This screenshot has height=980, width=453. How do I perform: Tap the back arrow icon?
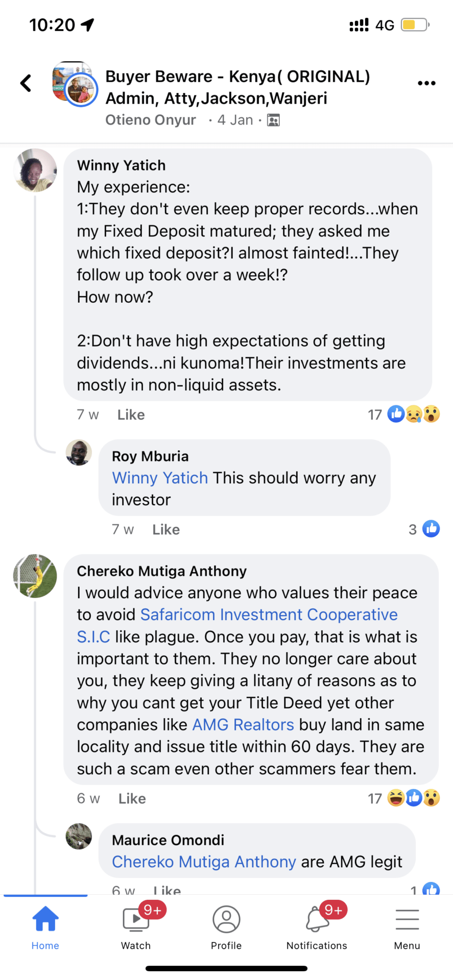[26, 83]
